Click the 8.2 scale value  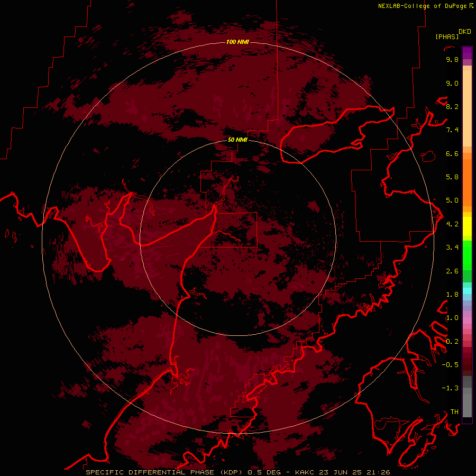point(452,106)
